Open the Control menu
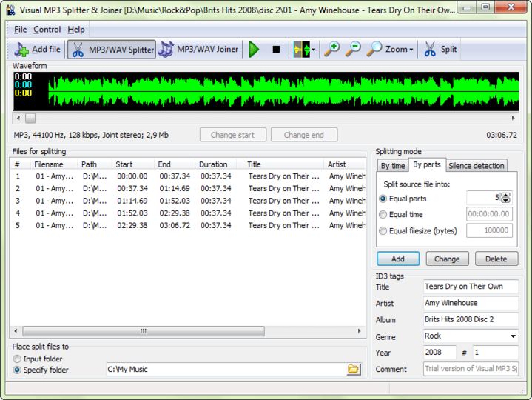Screen dimensions: 532x400 tap(47, 30)
